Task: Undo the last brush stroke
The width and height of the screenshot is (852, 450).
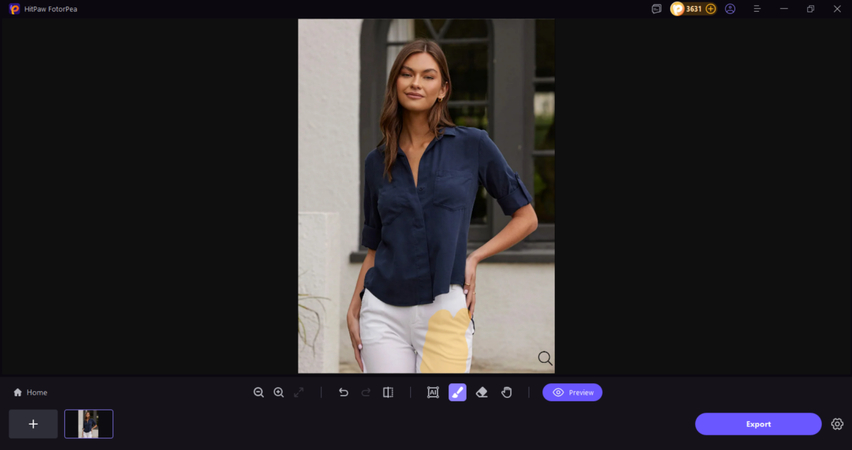Action: tap(343, 392)
